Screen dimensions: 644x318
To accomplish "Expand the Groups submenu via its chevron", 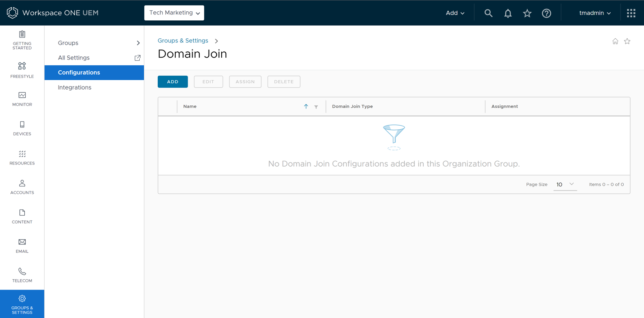I will [138, 43].
